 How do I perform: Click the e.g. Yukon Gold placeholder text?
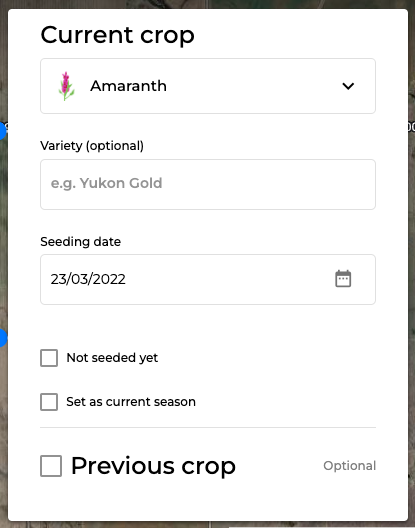[106, 183]
